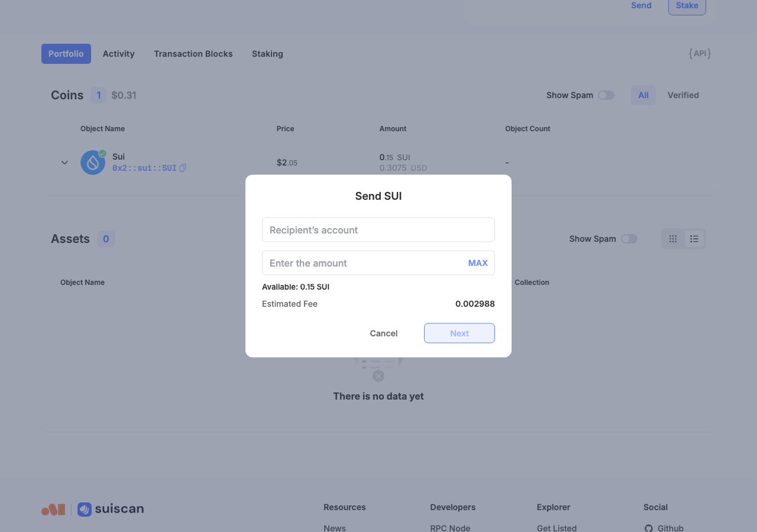The height and width of the screenshot is (532, 757).
Task: Switch to the Staking tab
Action: (x=267, y=54)
